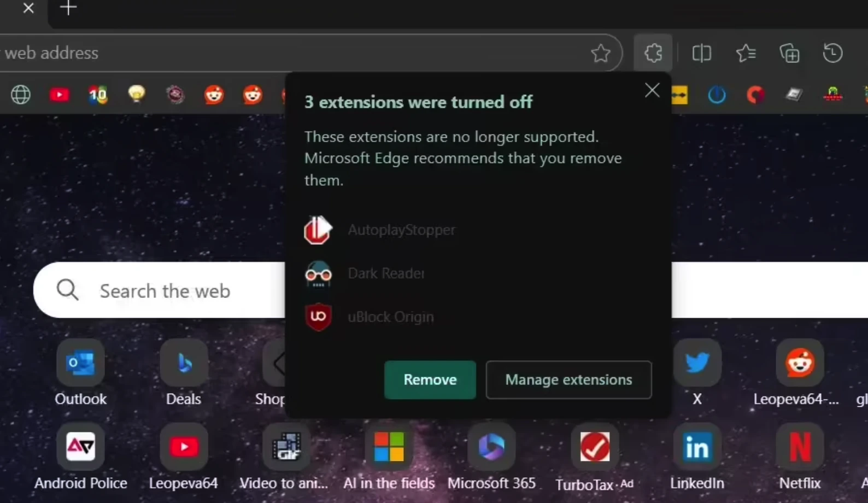The width and height of the screenshot is (868, 503).
Task: Open browsing History icon
Action: click(832, 53)
